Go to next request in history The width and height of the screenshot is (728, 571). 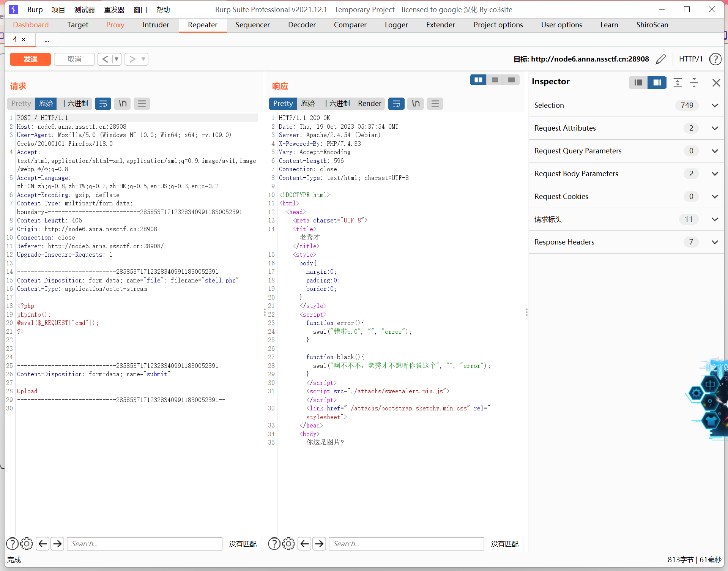click(132, 59)
